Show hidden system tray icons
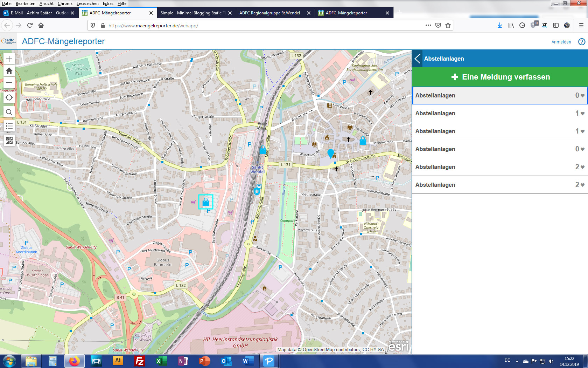This screenshot has width=588, height=368. (x=517, y=361)
